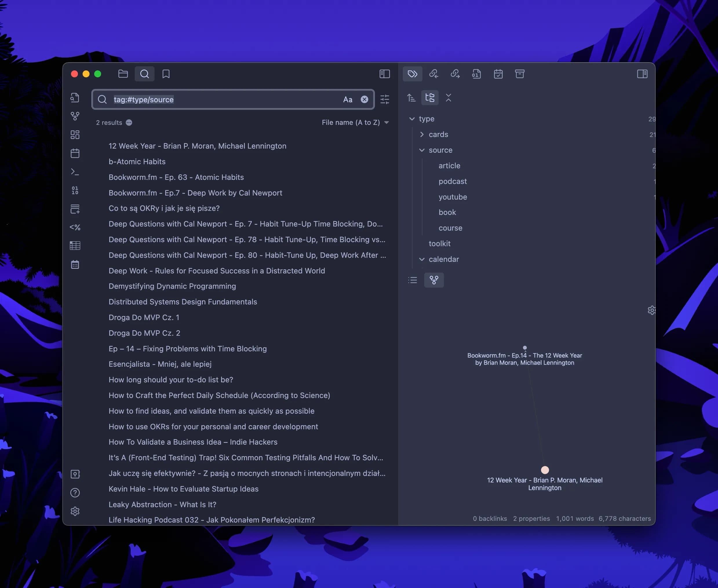Image resolution: width=718 pixels, height=588 pixels.
Task: Open Distributed Systems Design Fundamentals result
Action: point(183,302)
